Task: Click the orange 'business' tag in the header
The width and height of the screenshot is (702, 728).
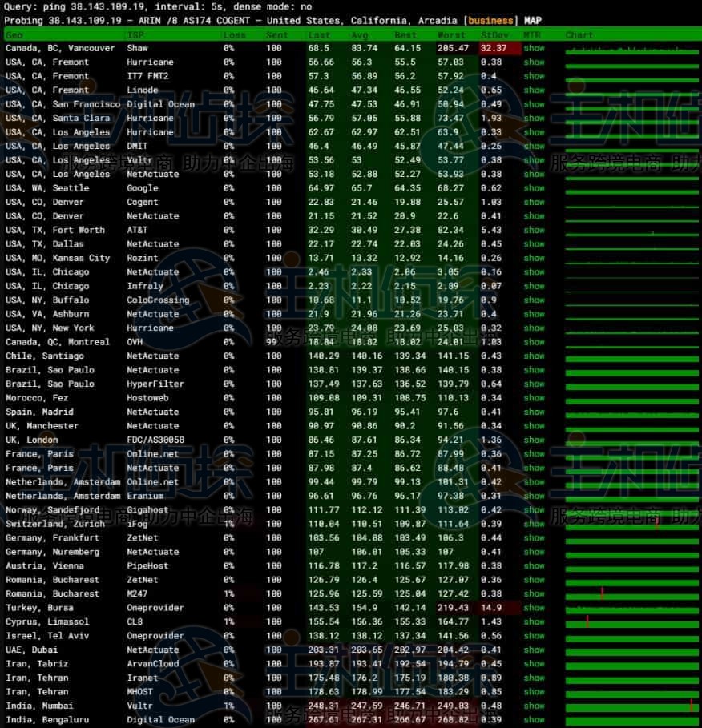Action: point(490,21)
